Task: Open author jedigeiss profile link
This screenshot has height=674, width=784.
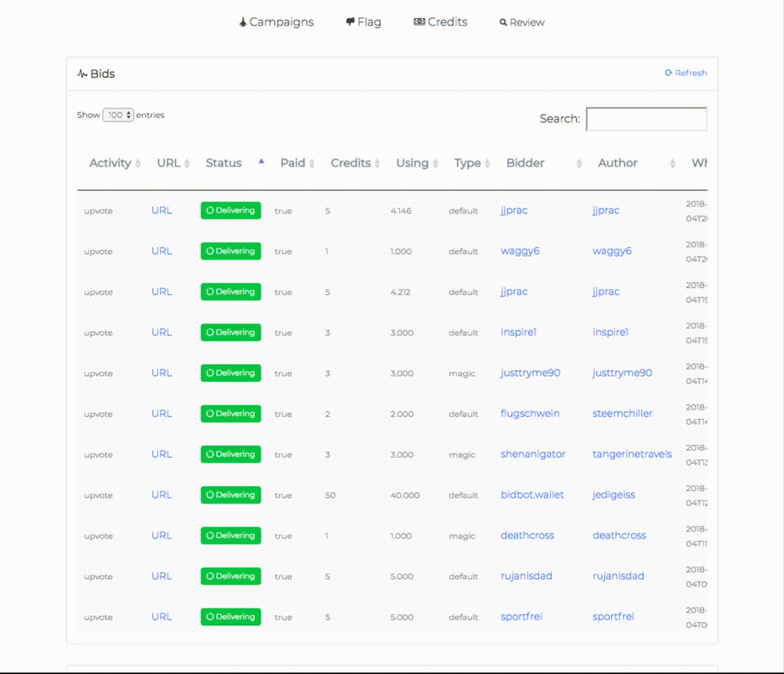Action: 613,495
